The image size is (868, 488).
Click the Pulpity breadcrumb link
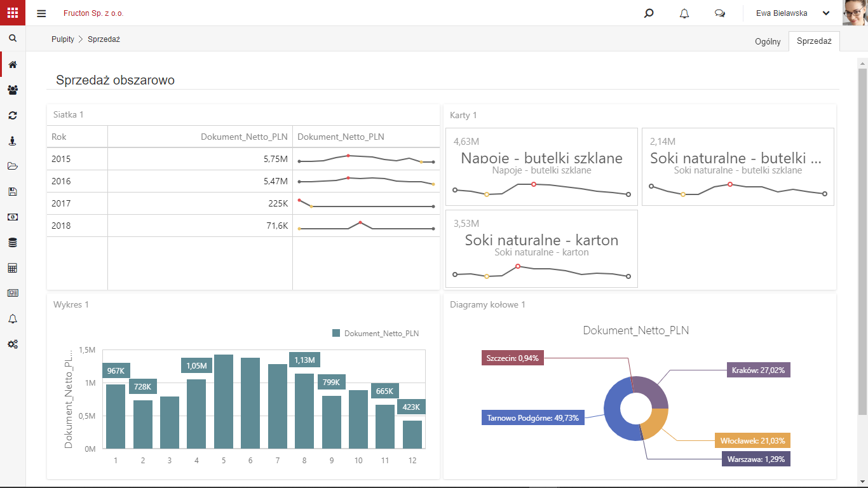tap(63, 39)
